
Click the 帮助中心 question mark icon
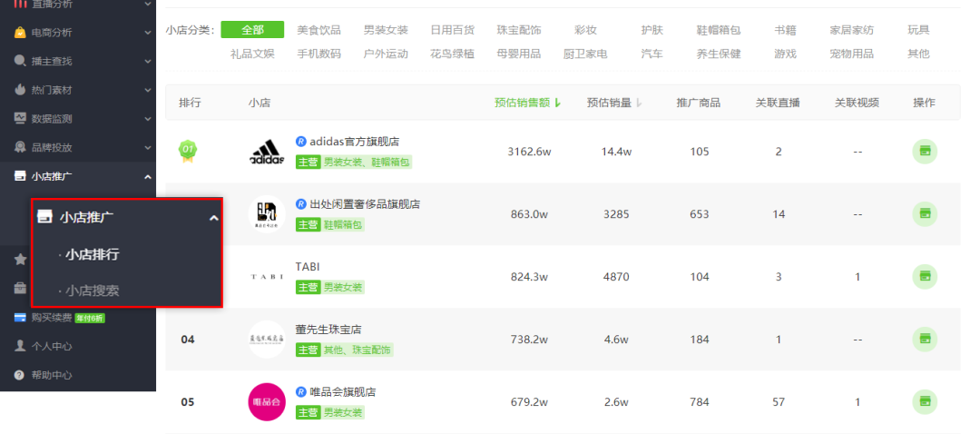click(x=20, y=375)
